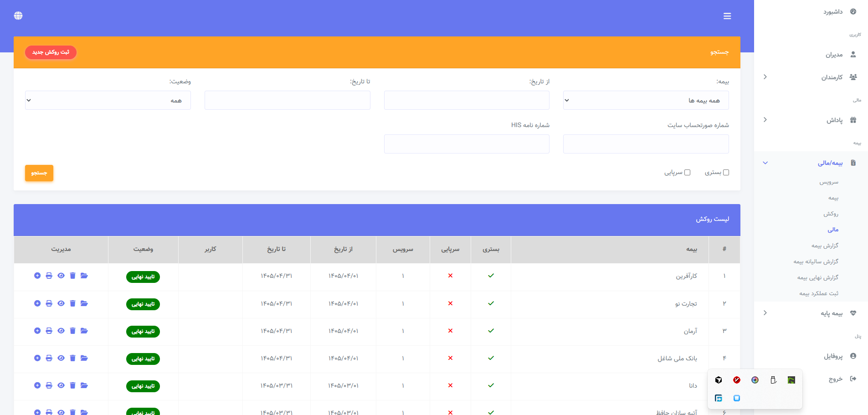Open folder icon in تجارت نو row
The image size is (868, 415).
click(x=84, y=303)
